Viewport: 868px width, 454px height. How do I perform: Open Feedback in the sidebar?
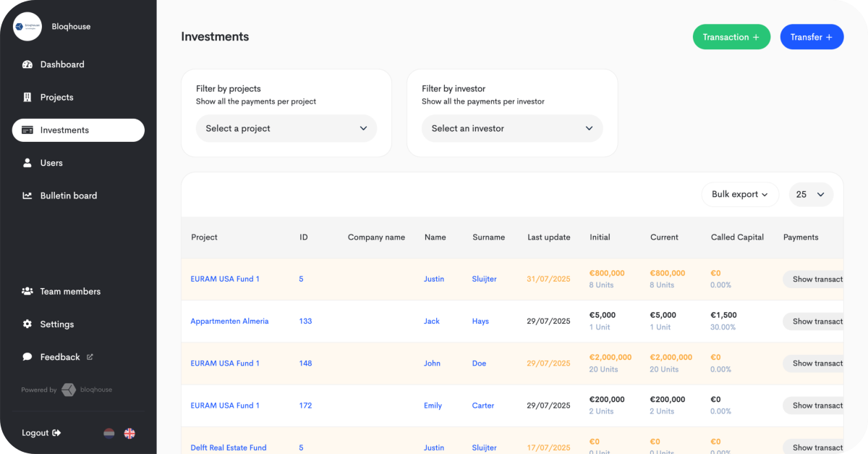click(60, 357)
